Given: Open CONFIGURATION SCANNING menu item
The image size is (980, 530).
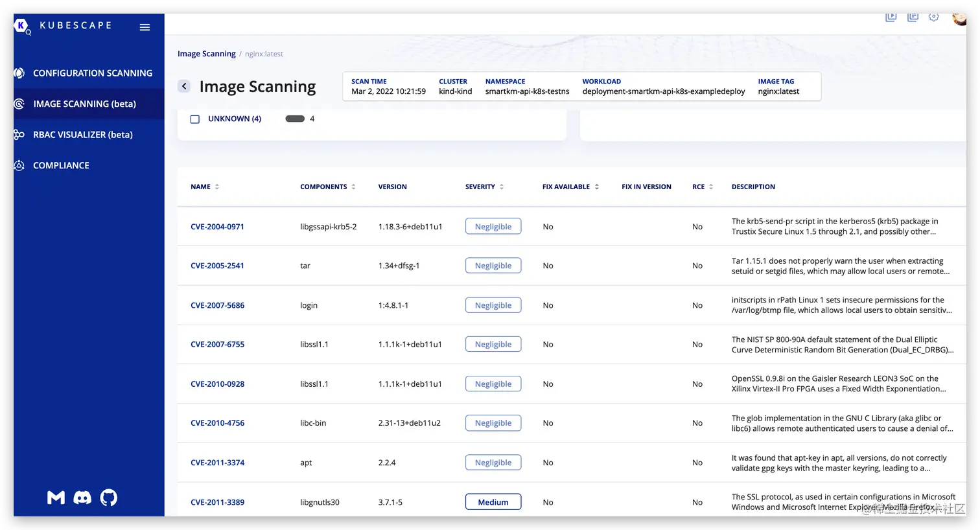Looking at the screenshot, I should point(93,73).
